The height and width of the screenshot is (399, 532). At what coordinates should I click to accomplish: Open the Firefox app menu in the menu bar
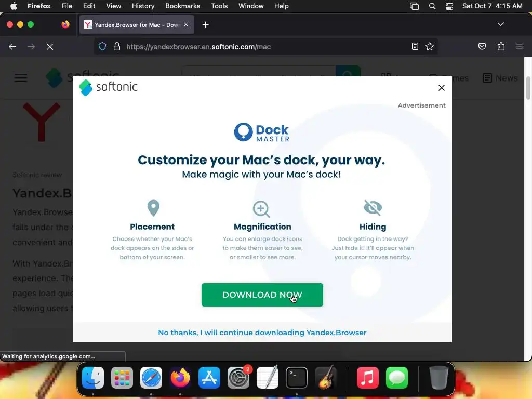39,6
